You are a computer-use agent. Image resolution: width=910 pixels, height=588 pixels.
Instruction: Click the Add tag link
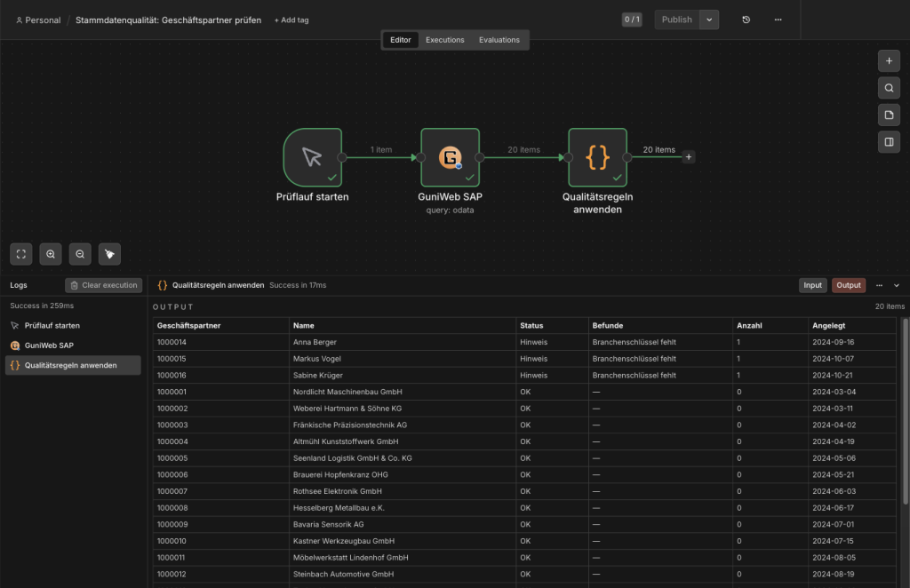(x=291, y=20)
